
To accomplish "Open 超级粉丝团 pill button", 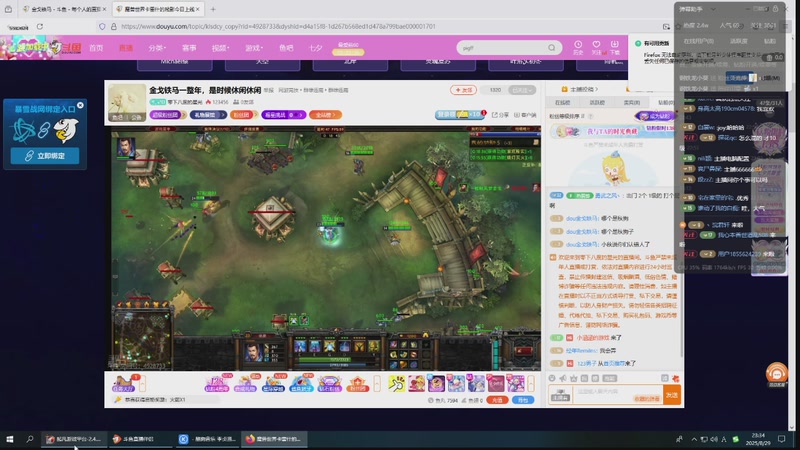I will click(x=167, y=115).
